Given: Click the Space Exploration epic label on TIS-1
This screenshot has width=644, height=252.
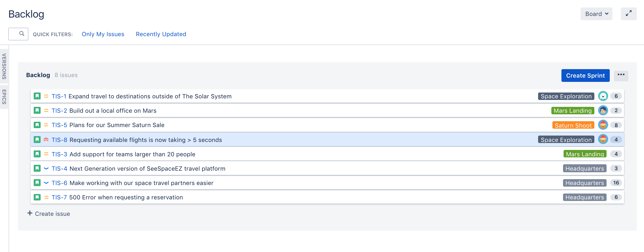Looking at the screenshot, I should (566, 96).
